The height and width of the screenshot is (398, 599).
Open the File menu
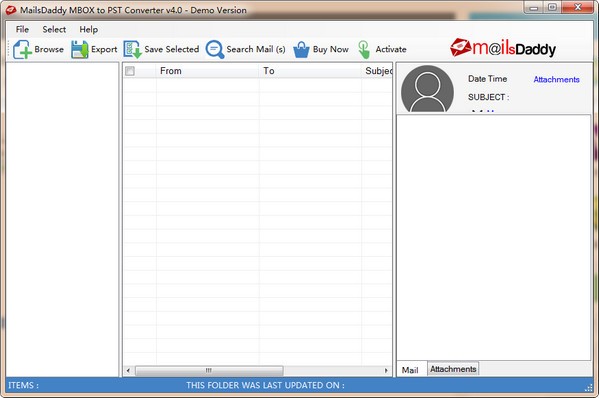point(22,29)
